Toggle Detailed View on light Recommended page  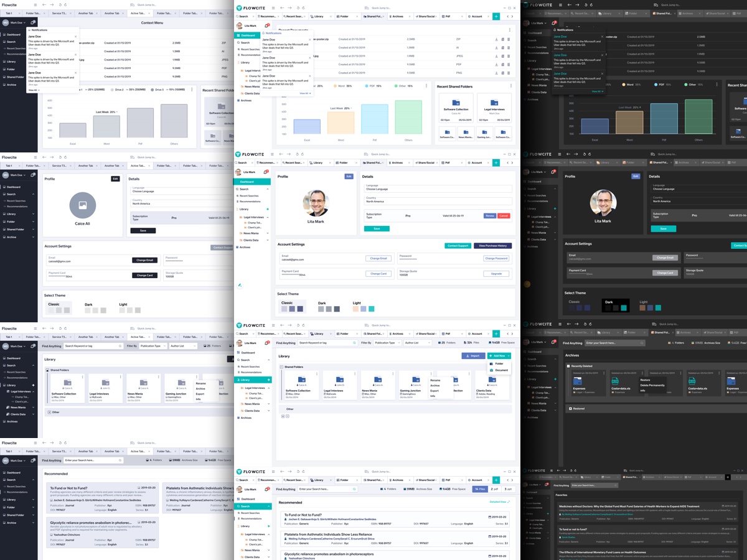499,502
